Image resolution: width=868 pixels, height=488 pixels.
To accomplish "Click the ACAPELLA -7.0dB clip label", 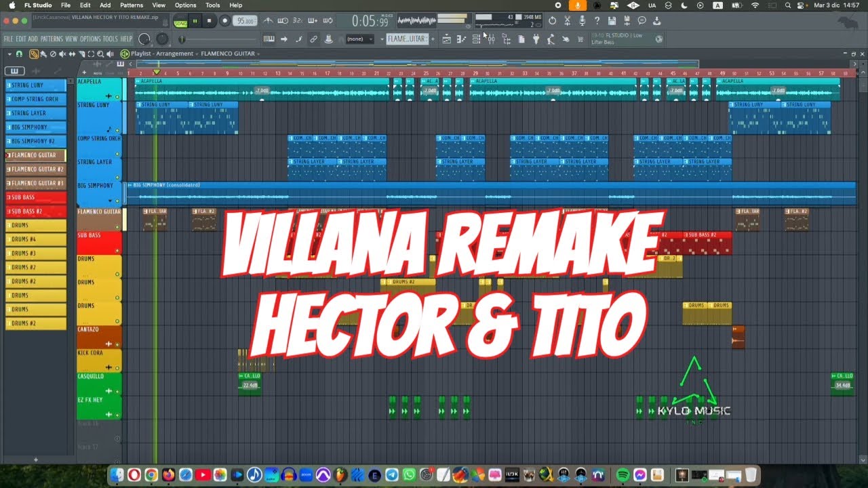I will (x=261, y=91).
